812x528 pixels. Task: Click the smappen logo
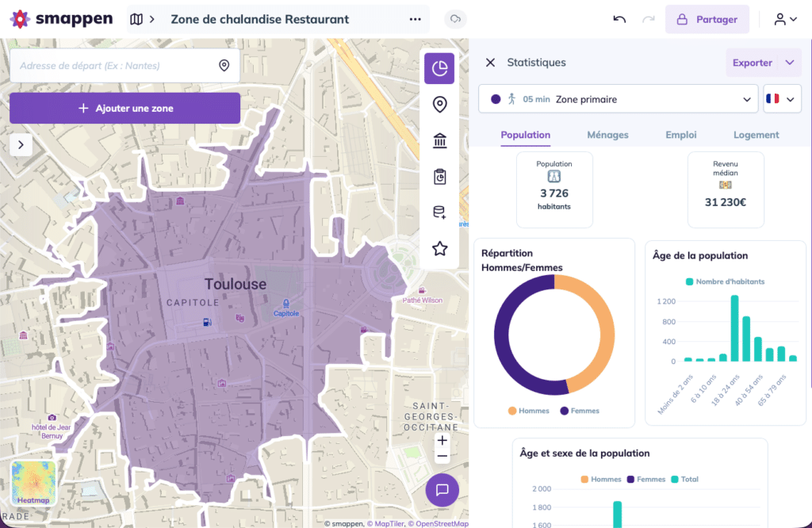(x=61, y=19)
